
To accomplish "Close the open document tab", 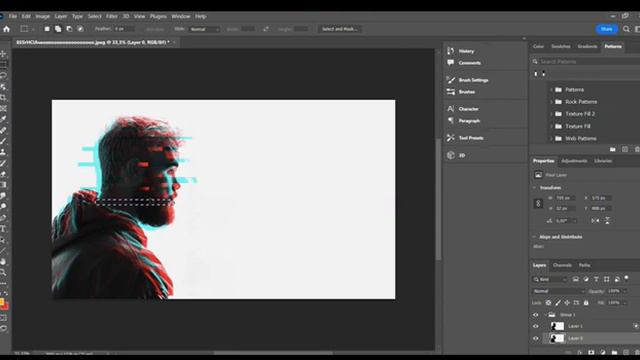I will [175, 42].
